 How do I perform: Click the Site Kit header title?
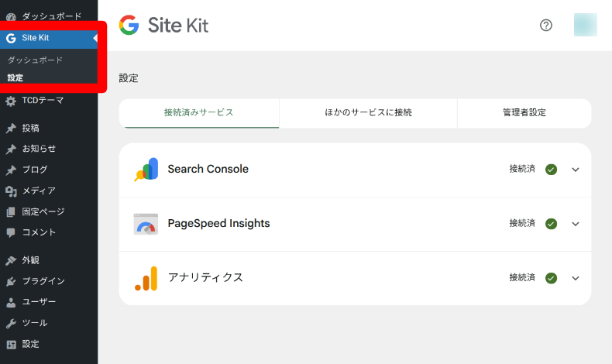tap(178, 26)
